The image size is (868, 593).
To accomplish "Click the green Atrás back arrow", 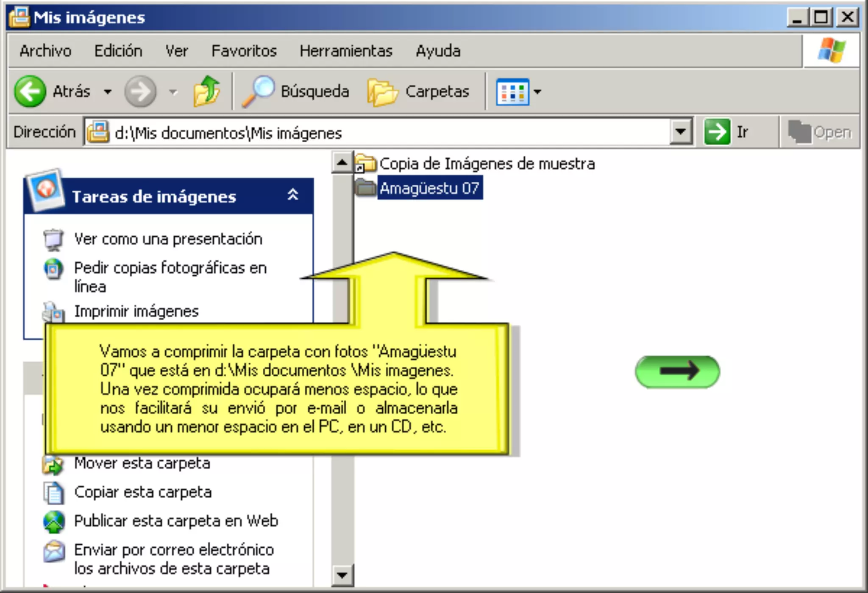I will click(x=30, y=91).
